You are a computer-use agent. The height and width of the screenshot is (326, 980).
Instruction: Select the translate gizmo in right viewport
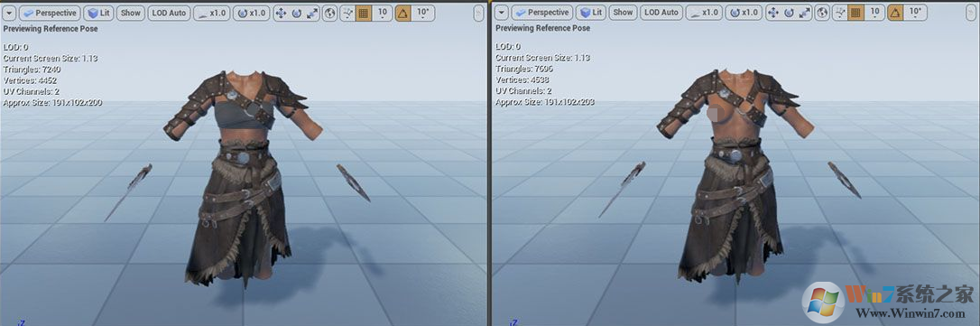click(773, 13)
